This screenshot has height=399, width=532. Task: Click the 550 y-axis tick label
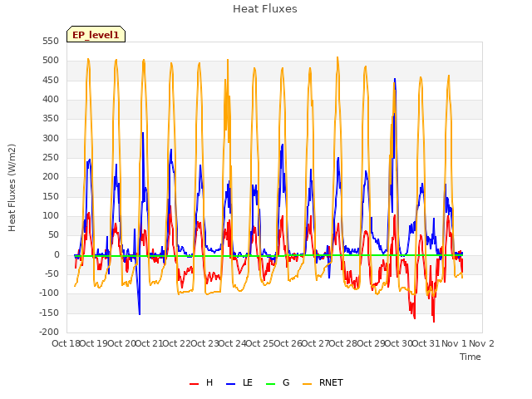(51, 42)
